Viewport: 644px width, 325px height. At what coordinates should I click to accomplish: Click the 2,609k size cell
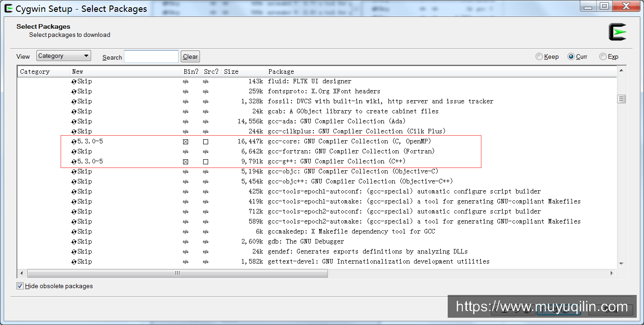[252, 242]
